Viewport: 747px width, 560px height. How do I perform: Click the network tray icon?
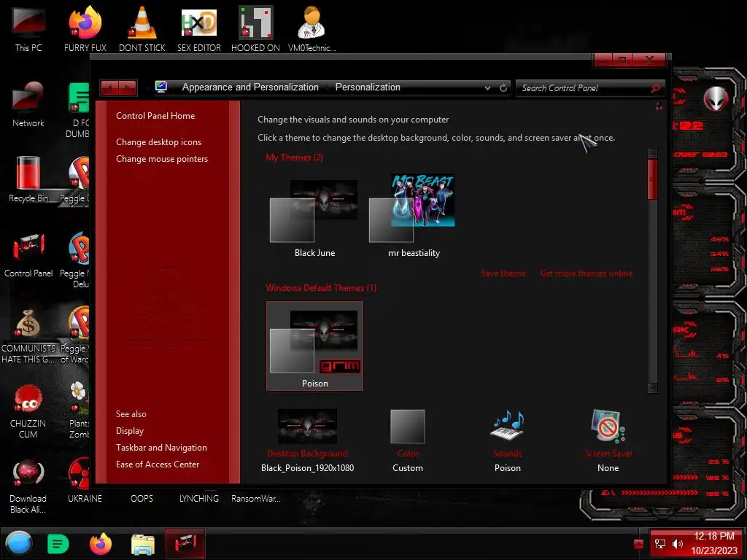(660, 543)
